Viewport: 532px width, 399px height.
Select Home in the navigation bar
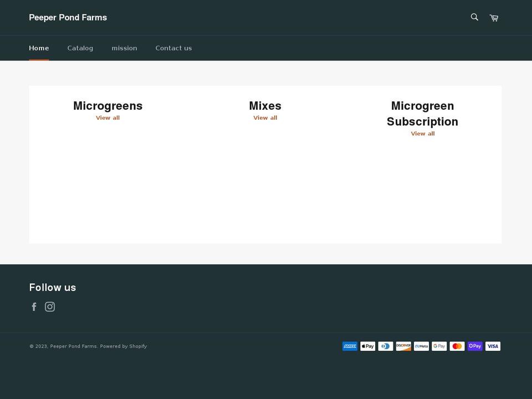coord(39,48)
